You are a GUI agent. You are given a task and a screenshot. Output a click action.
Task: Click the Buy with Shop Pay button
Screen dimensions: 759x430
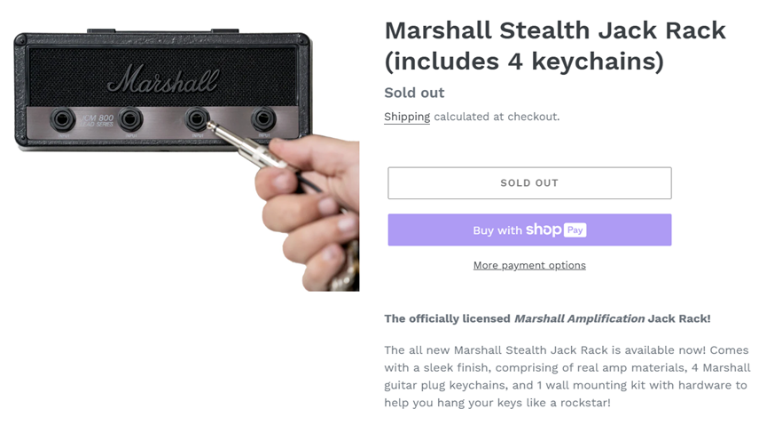[x=529, y=230]
